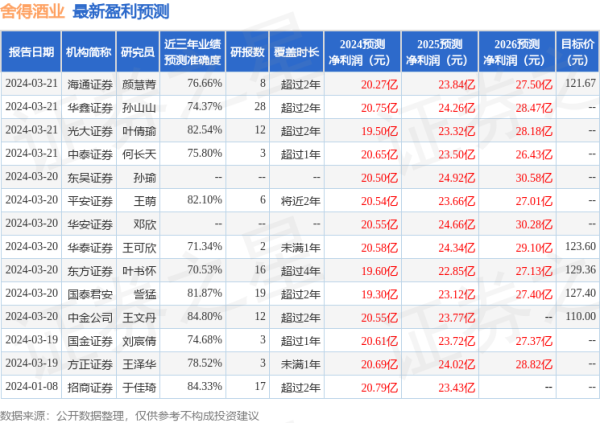Click target price 110.00
Viewport: 600px width, 423px height.
coord(580,317)
